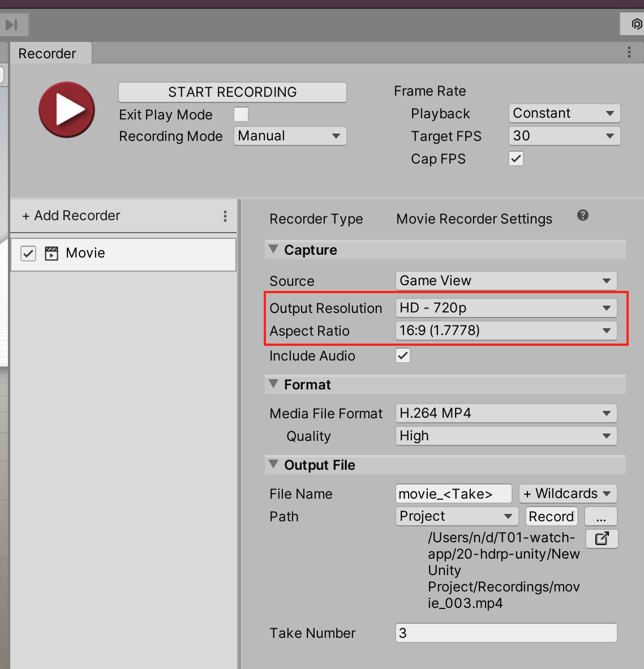The width and height of the screenshot is (644, 669).
Task: Click the Path folder field showing Record
Action: [x=551, y=516]
